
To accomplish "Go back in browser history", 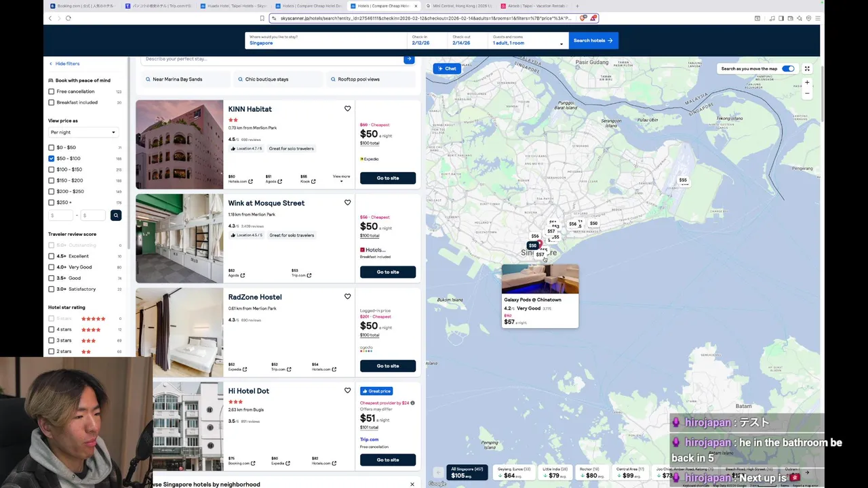I will 50,18.
